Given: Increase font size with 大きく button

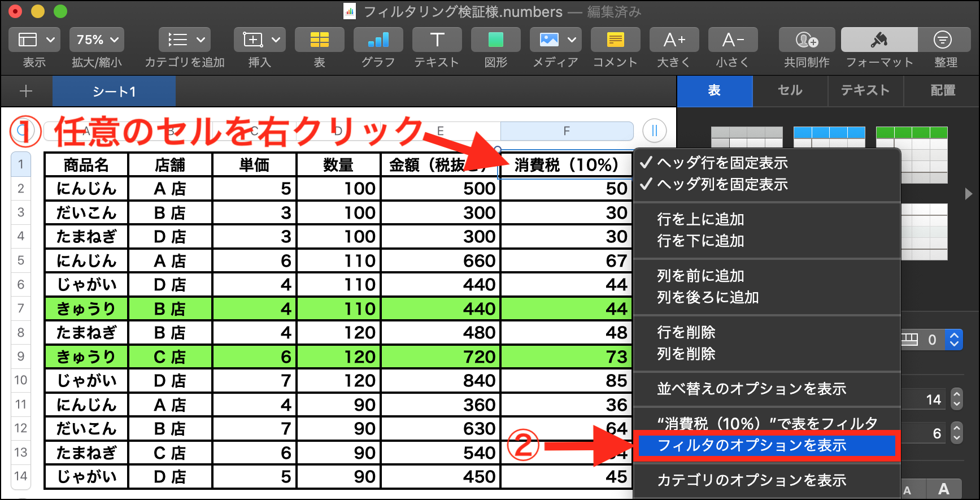Looking at the screenshot, I should (674, 40).
